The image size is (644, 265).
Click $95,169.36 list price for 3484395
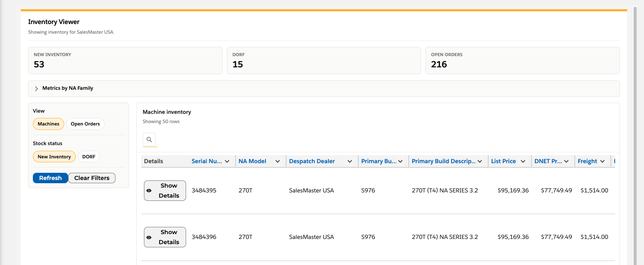pyautogui.click(x=513, y=190)
